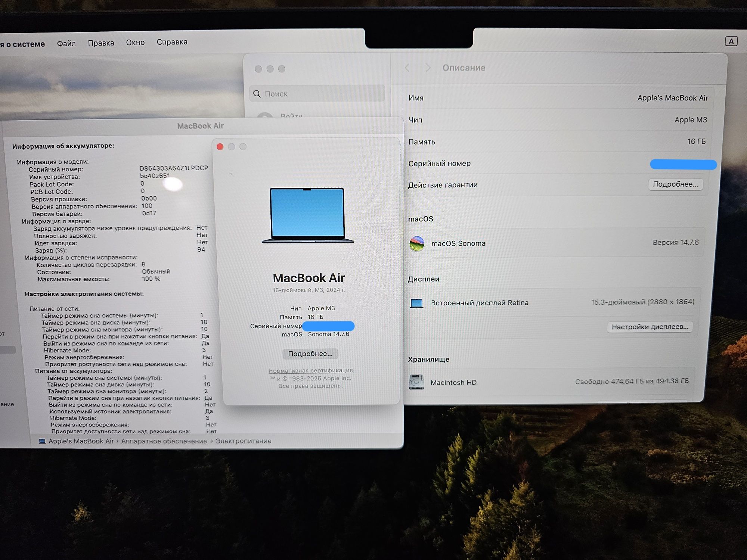Open the Файл menu
Image resolution: width=747 pixels, height=560 pixels.
click(66, 44)
